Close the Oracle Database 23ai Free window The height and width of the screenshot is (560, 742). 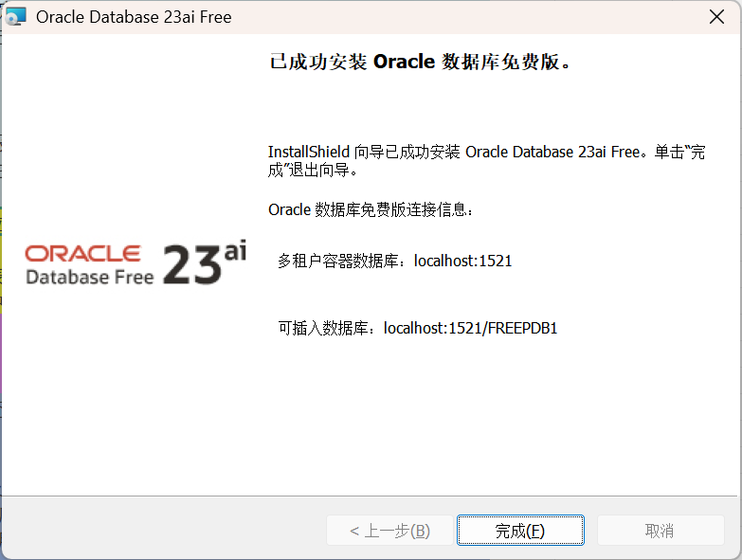point(716,16)
